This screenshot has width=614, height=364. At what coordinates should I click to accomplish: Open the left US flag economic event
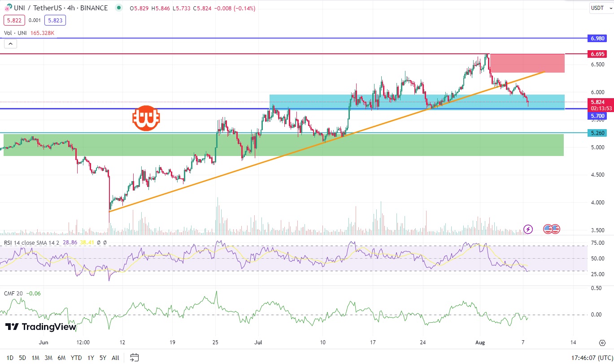point(548,229)
